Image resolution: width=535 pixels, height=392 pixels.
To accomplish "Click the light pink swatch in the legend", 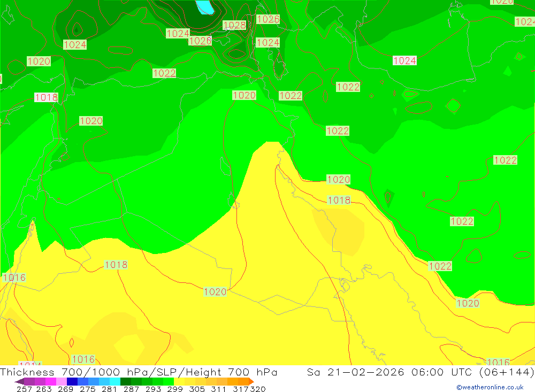I will point(62,381).
